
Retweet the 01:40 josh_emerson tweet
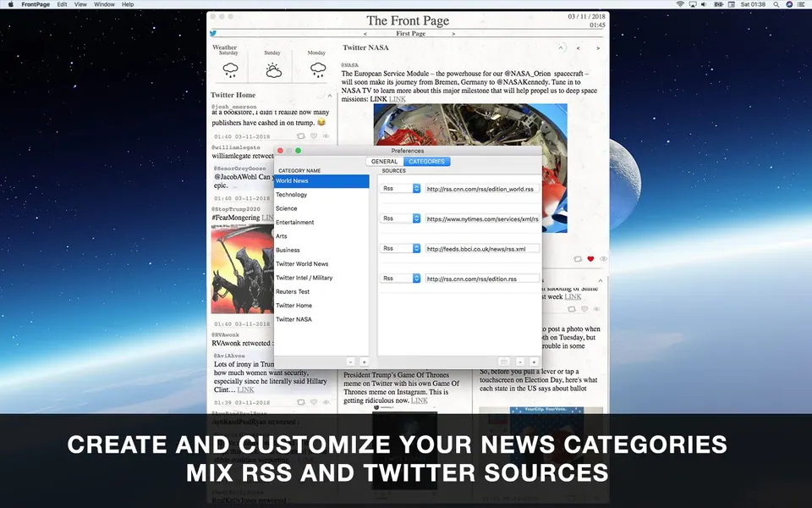301,136
